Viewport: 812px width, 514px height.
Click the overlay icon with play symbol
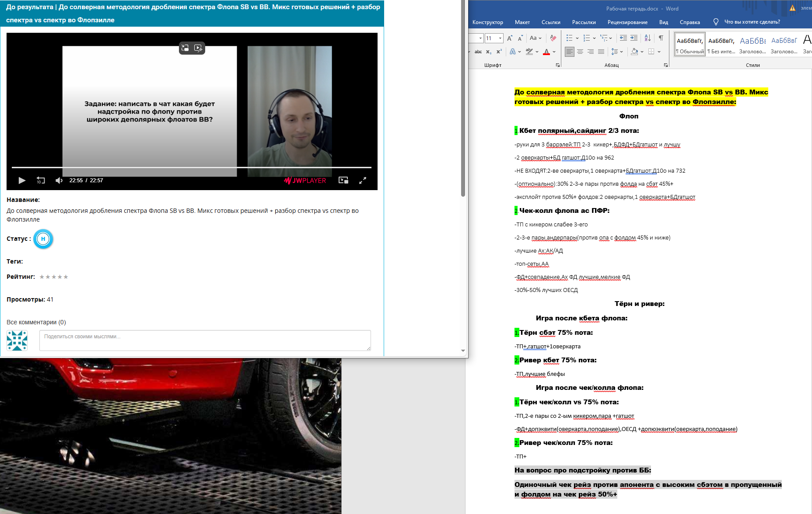point(198,48)
